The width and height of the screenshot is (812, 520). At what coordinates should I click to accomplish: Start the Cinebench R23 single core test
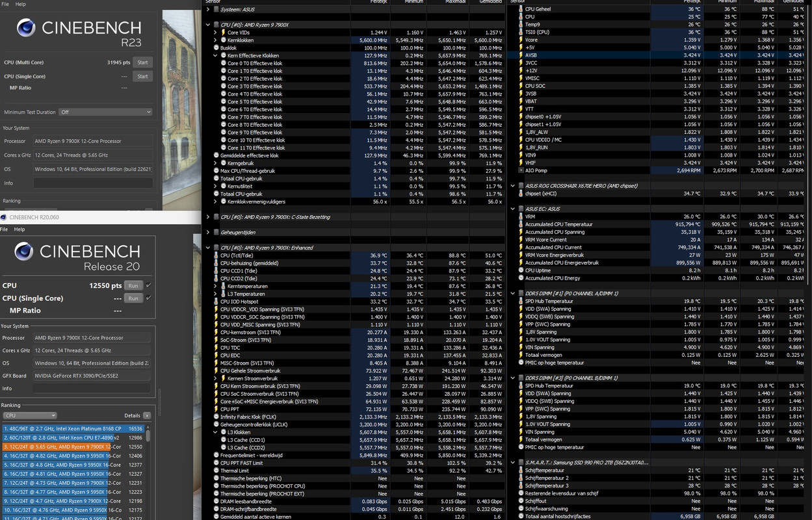point(142,76)
